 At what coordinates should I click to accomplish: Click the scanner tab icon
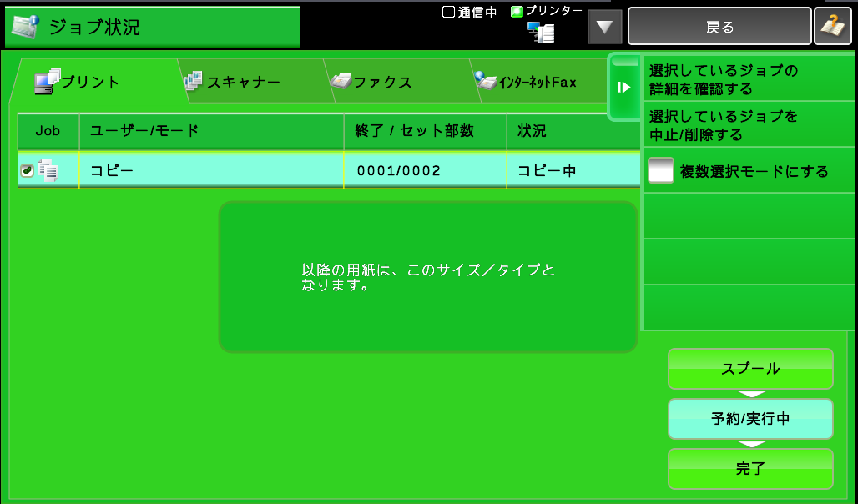click(193, 81)
